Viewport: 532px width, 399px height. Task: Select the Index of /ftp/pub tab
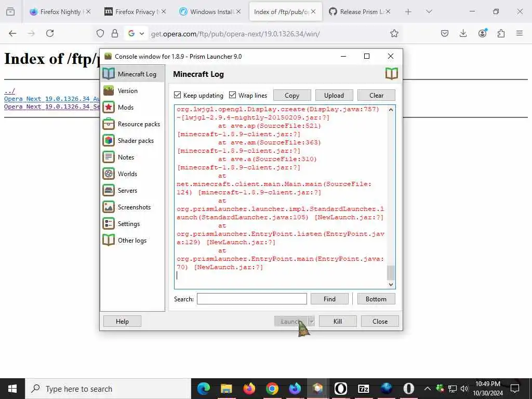tap(285, 11)
